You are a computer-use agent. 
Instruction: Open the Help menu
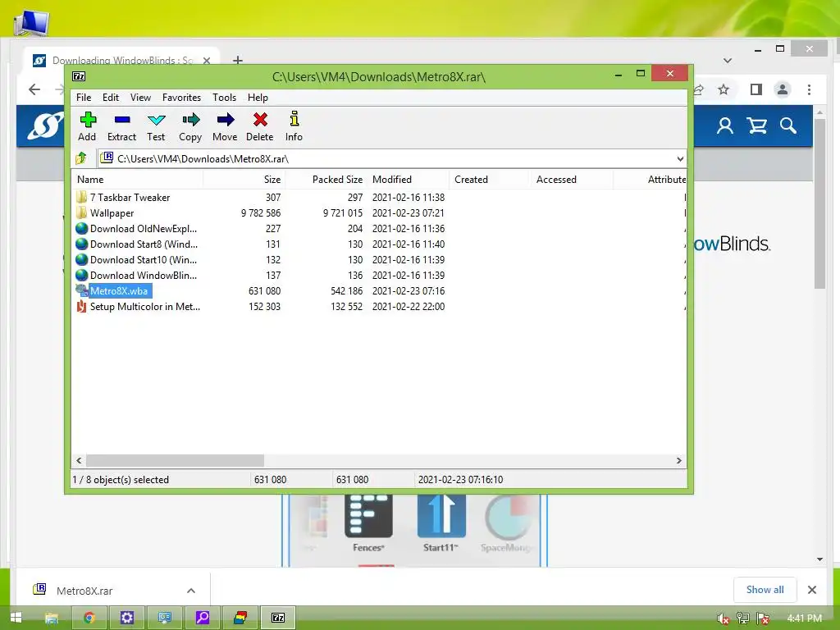pos(258,97)
